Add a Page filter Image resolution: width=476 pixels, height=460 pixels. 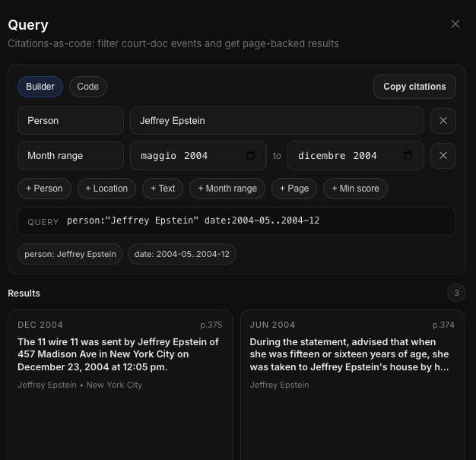(x=294, y=189)
